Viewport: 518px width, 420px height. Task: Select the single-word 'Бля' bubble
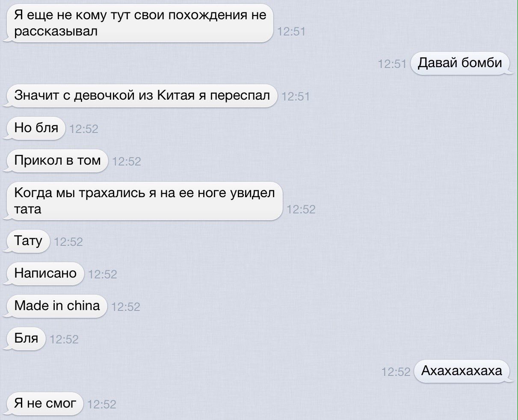pos(26,338)
